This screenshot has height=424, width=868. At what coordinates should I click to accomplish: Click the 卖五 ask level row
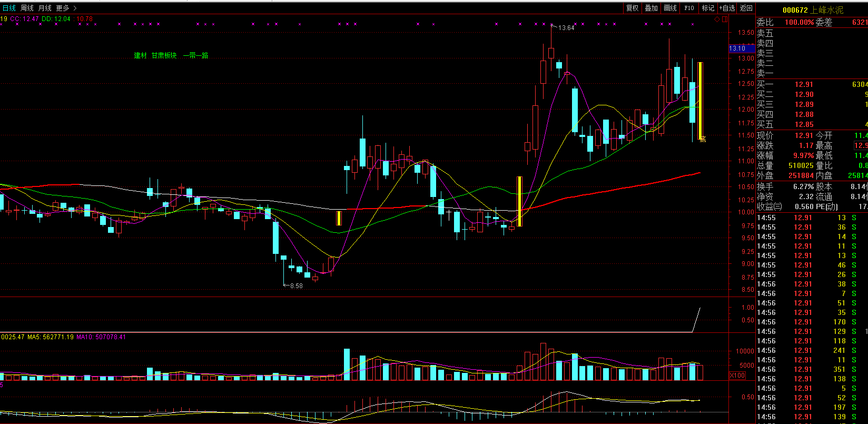(812, 33)
